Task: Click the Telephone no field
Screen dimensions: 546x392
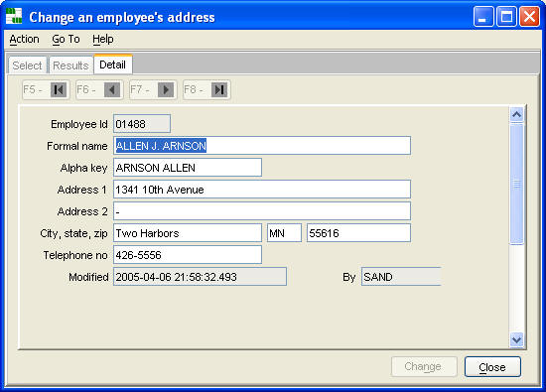Action: coord(188,255)
